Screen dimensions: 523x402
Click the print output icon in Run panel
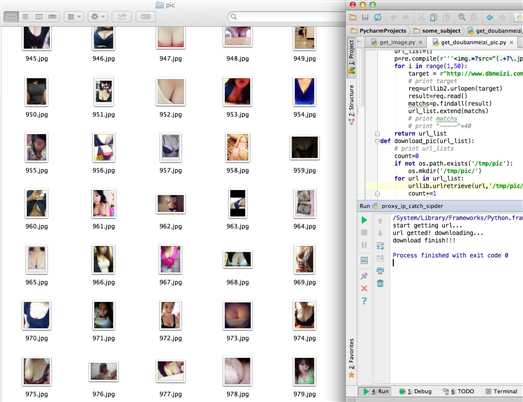[380, 271]
